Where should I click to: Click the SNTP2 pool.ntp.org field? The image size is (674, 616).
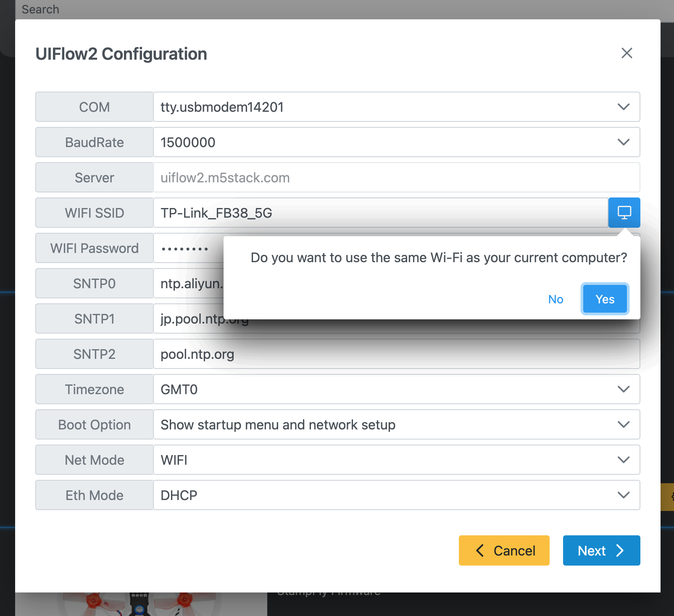[396, 354]
